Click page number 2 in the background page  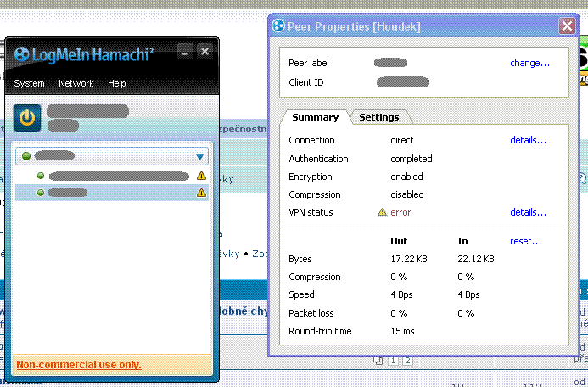pyautogui.click(x=407, y=361)
